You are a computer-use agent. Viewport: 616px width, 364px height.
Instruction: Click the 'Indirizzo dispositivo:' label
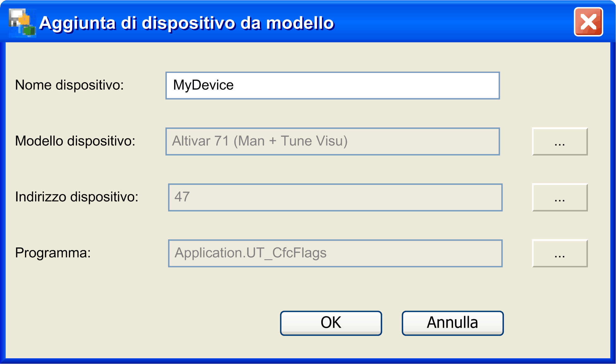77,197
